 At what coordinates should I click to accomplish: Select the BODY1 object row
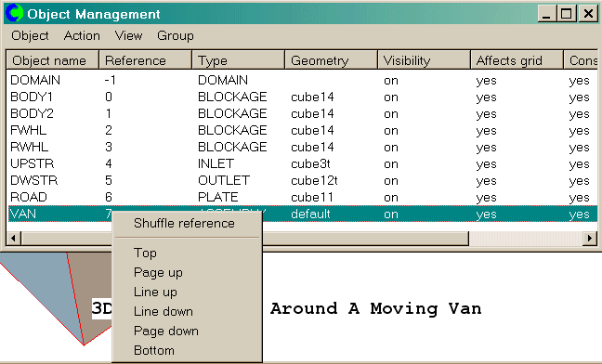302,97
